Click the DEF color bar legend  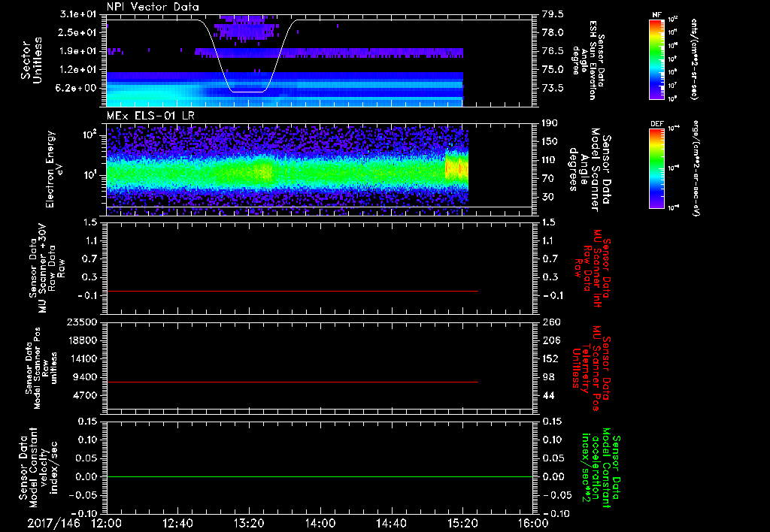point(657,168)
